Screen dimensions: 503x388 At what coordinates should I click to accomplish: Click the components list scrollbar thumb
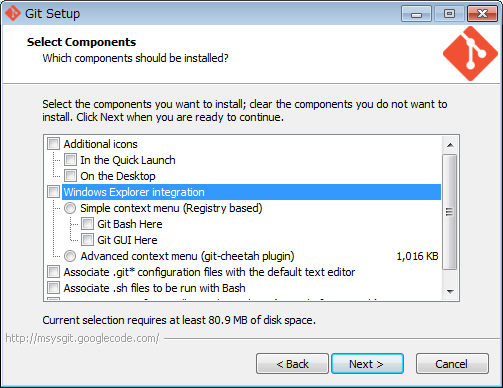coord(450,211)
